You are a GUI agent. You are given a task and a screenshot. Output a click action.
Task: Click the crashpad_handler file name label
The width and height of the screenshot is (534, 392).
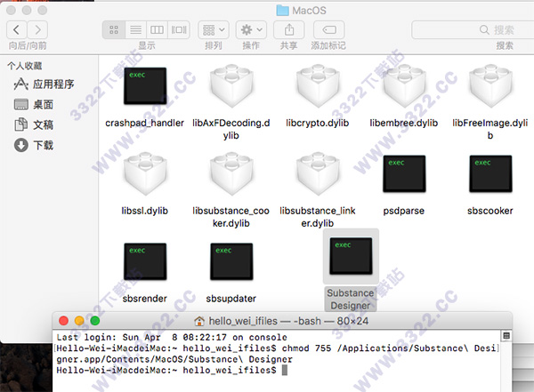point(144,123)
